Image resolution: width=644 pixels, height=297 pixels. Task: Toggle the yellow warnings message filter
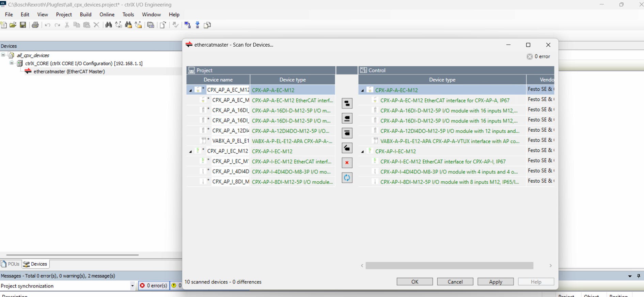tap(176, 285)
